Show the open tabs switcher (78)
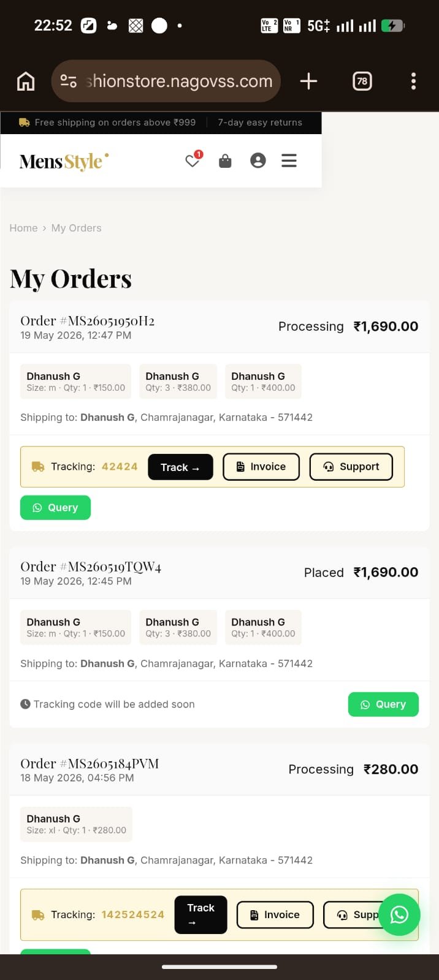 point(362,81)
